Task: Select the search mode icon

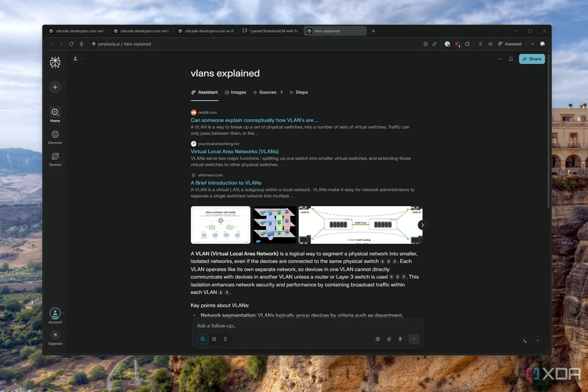Action: coord(203,339)
